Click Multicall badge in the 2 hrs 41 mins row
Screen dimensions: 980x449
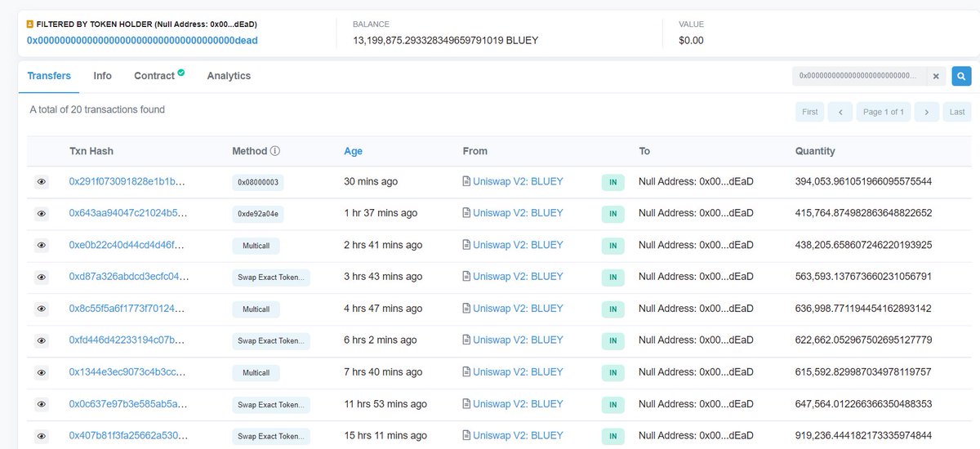(x=256, y=246)
